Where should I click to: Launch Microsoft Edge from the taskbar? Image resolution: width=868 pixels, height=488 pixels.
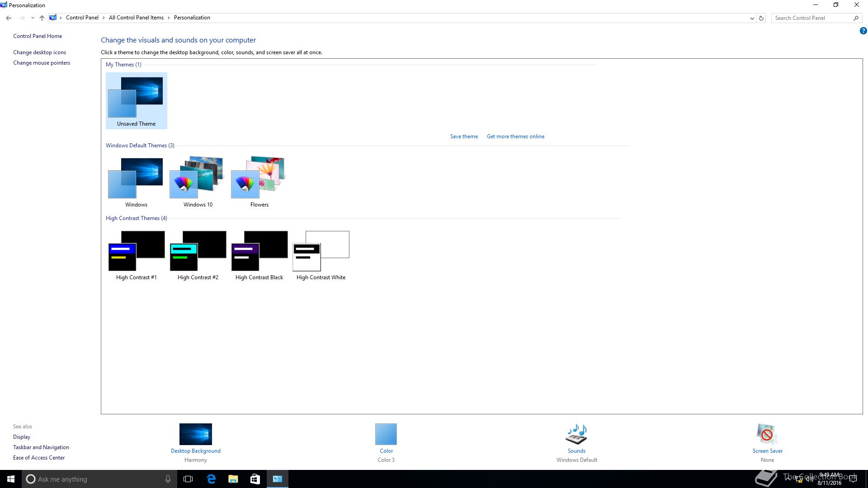pos(211,479)
